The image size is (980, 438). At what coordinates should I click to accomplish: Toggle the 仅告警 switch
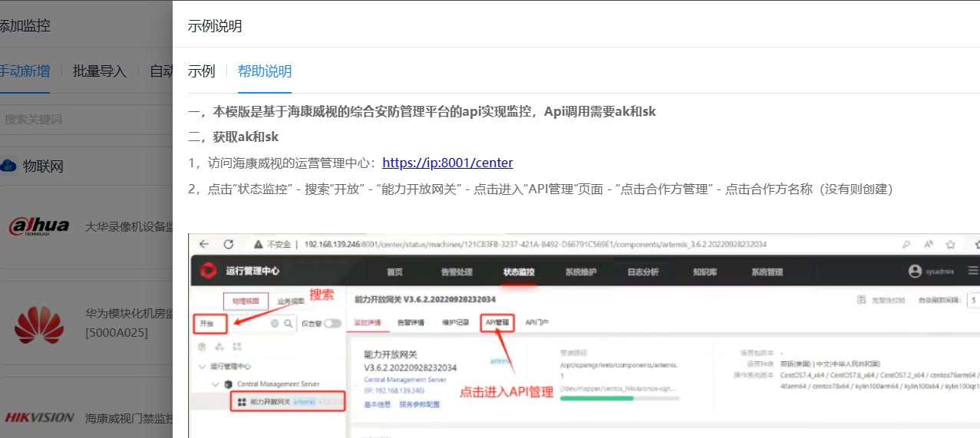332,324
